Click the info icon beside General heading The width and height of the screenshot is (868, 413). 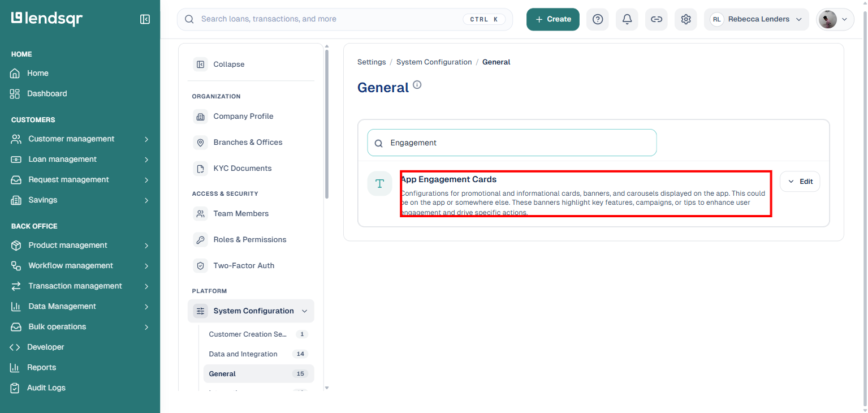pyautogui.click(x=417, y=85)
